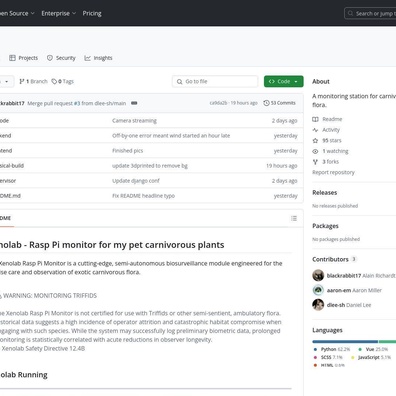Click the search or jump to field
The image size is (396, 396).
(x=370, y=14)
